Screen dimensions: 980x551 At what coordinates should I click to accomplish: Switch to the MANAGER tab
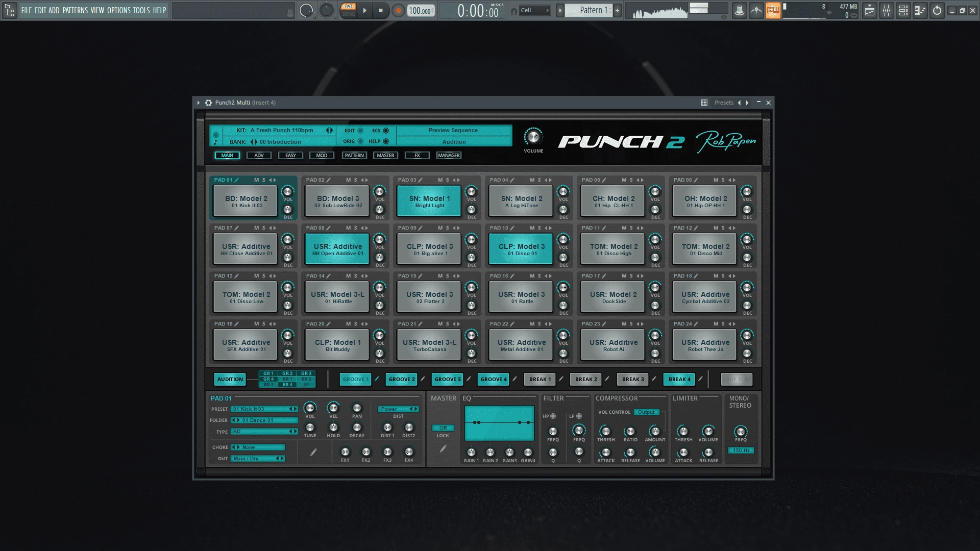point(449,156)
